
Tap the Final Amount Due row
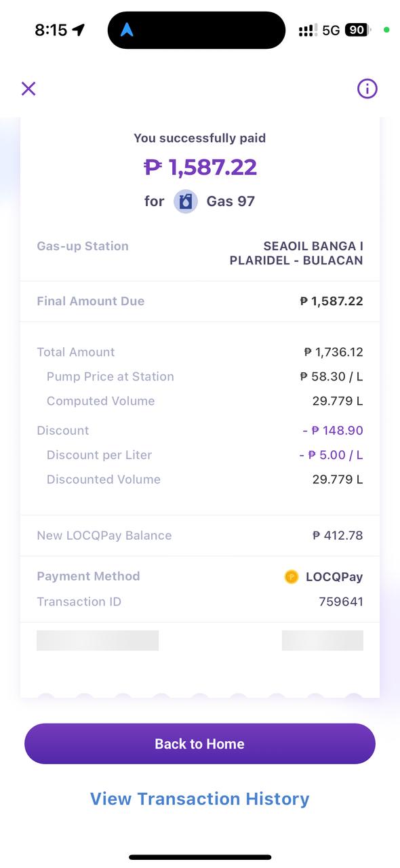click(x=200, y=301)
